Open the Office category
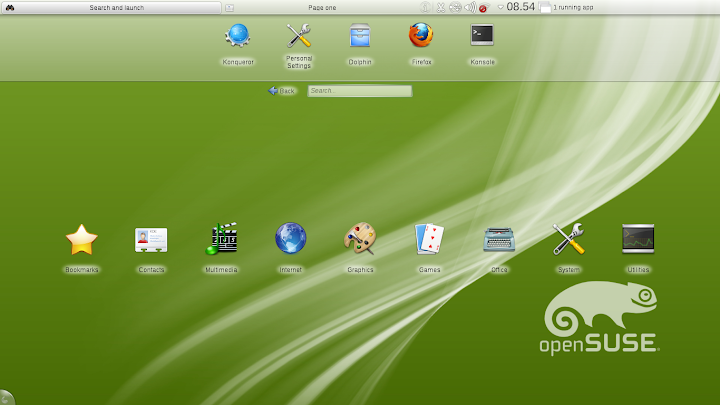The height and width of the screenshot is (405, 720). (x=499, y=248)
